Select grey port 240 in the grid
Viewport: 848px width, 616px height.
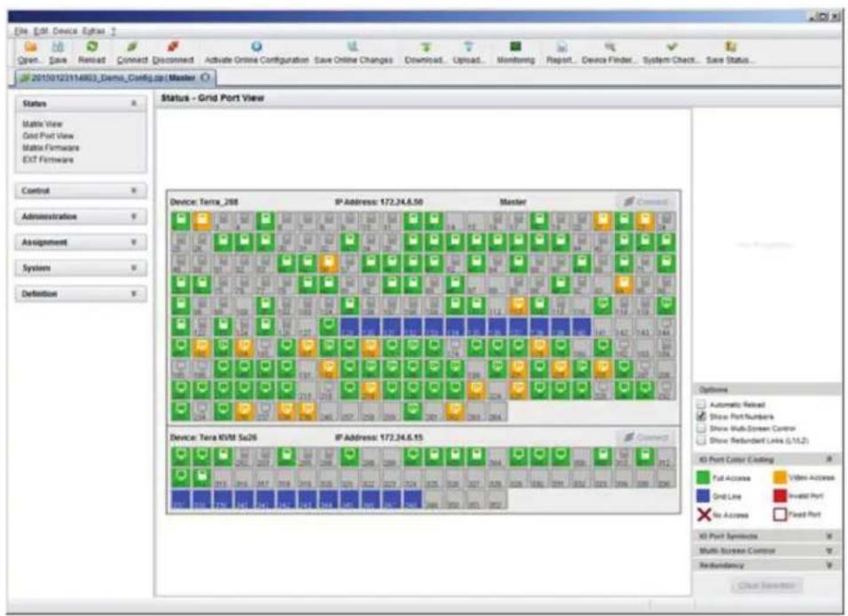pos(327,411)
